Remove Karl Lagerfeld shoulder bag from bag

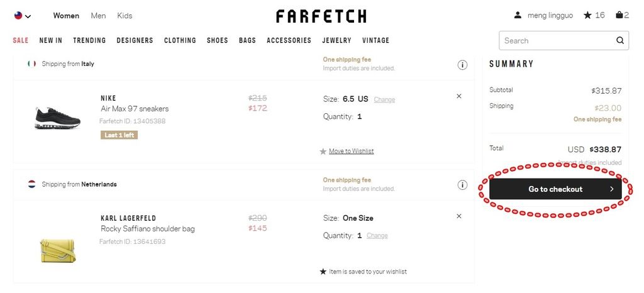[x=458, y=216]
